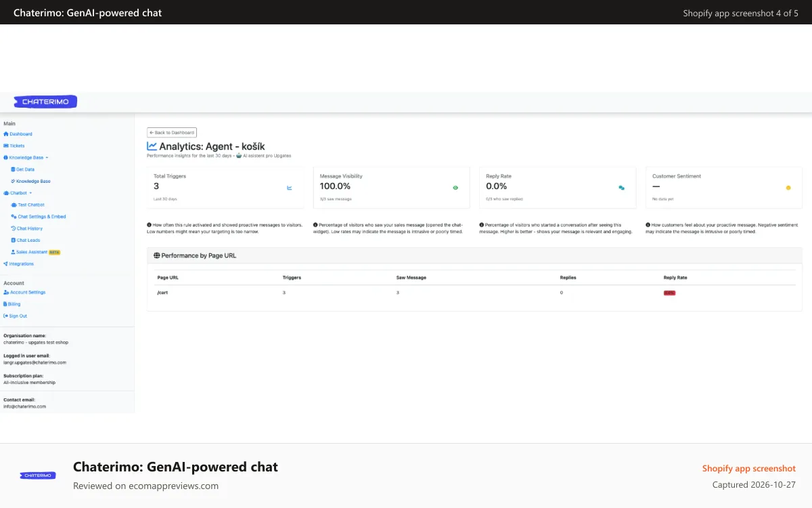Open Chat Settings & Embed
812x508 pixels.
[x=42, y=217]
